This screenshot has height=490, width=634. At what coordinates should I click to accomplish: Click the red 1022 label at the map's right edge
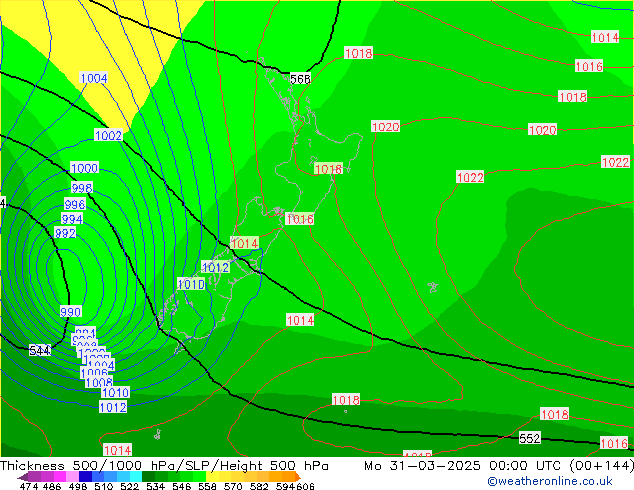(615, 162)
